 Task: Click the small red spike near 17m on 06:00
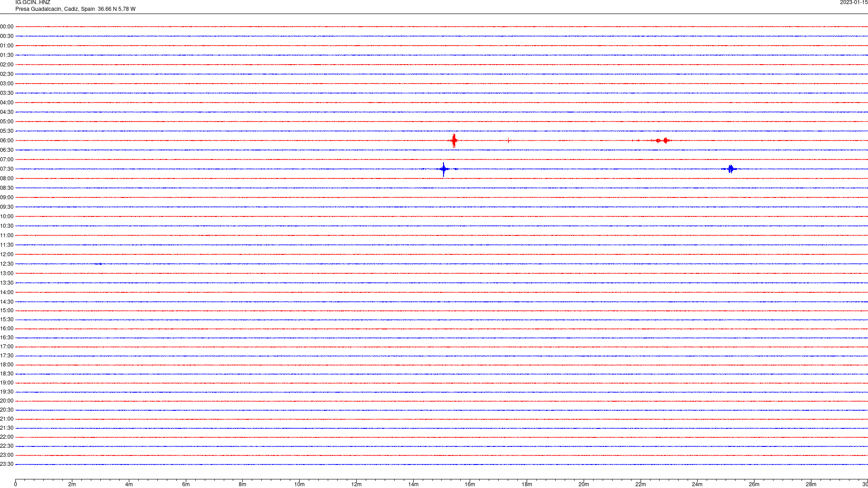tap(509, 141)
